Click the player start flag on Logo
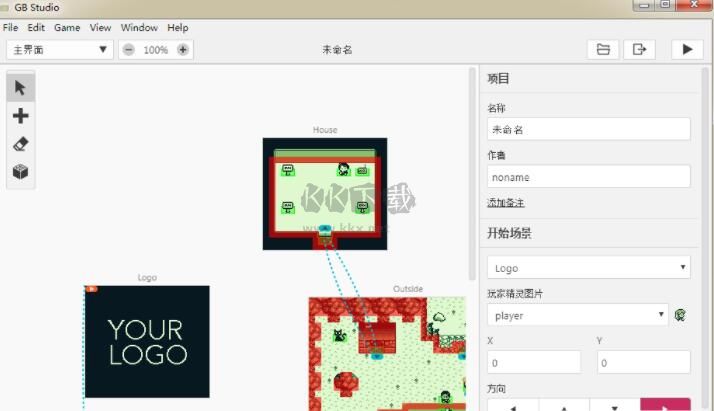This screenshot has width=714, height=411. (x=92, y=289)
